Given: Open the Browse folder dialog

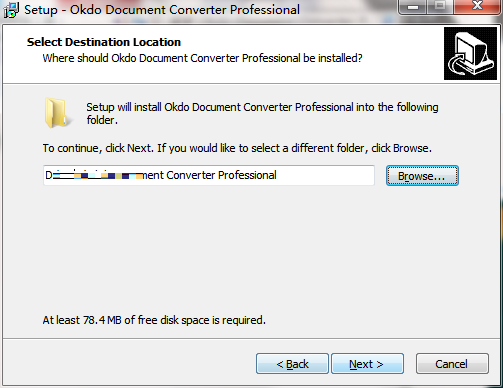Looking at the screenshot, I should 422,176.
